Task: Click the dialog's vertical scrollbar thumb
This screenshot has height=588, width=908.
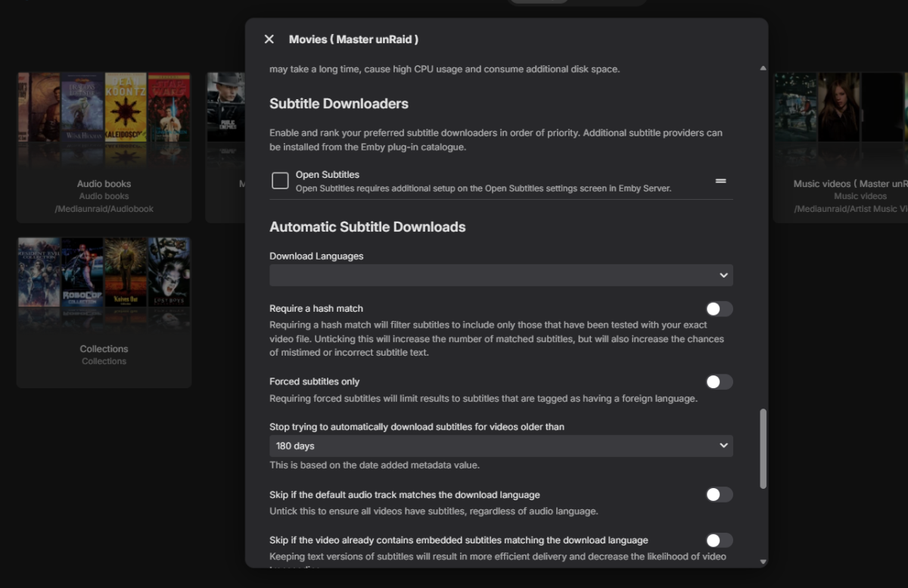Action: click(763, 449)
